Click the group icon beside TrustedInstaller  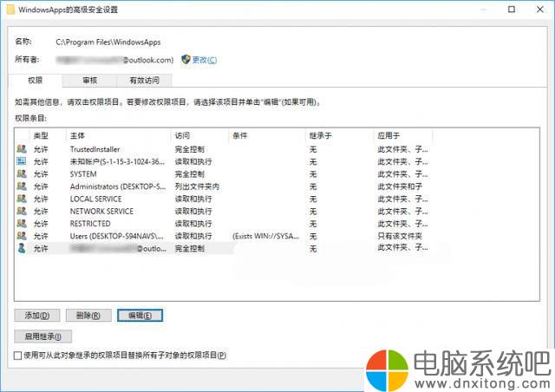coord(22,149)
